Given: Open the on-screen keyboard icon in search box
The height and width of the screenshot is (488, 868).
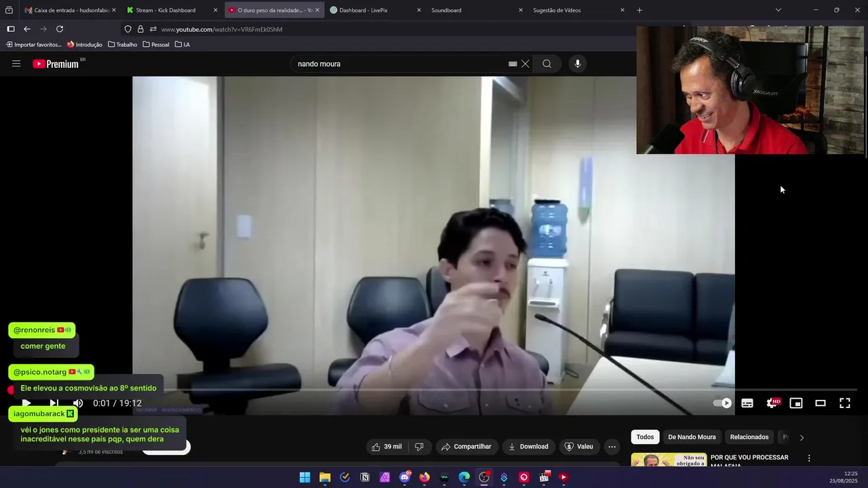Looking at the screenshot, I should pos(513,64).
